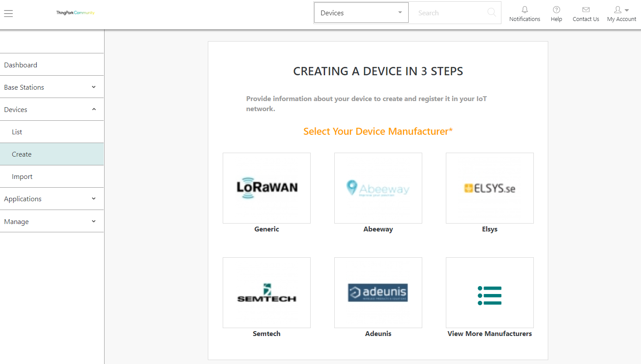Click the Notifications text label
641x364 pixels.
[x=525, y=19]
